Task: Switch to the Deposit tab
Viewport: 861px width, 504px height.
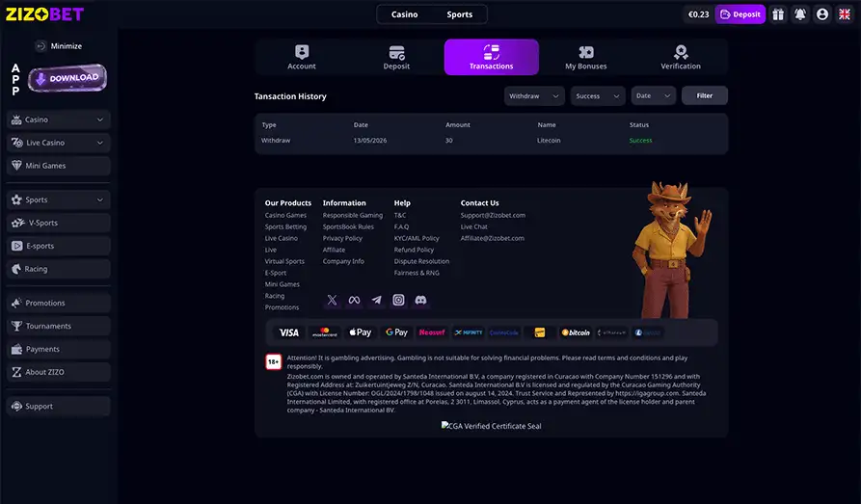Action: pos(396,57)
